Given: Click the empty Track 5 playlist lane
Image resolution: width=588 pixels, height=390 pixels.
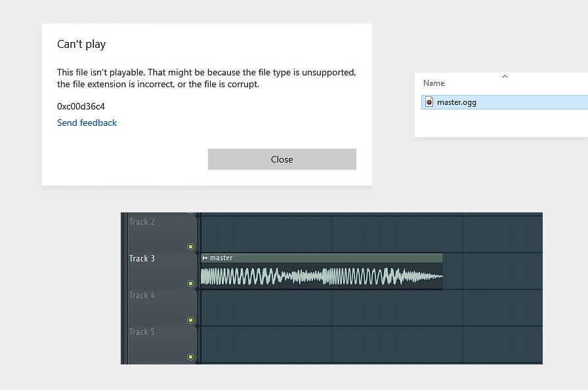Looking at the screenshot, I should pyautogui.click(x=371, y=344).
